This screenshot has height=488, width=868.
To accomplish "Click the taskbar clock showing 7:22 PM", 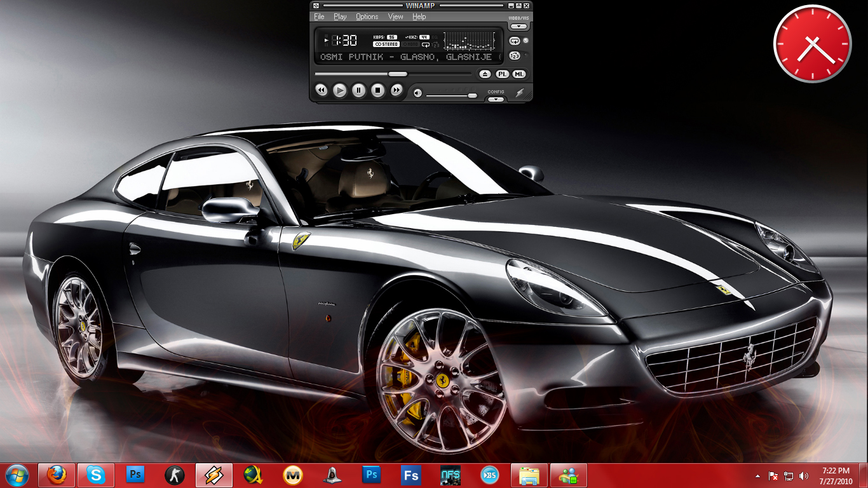I will point(836,476).
